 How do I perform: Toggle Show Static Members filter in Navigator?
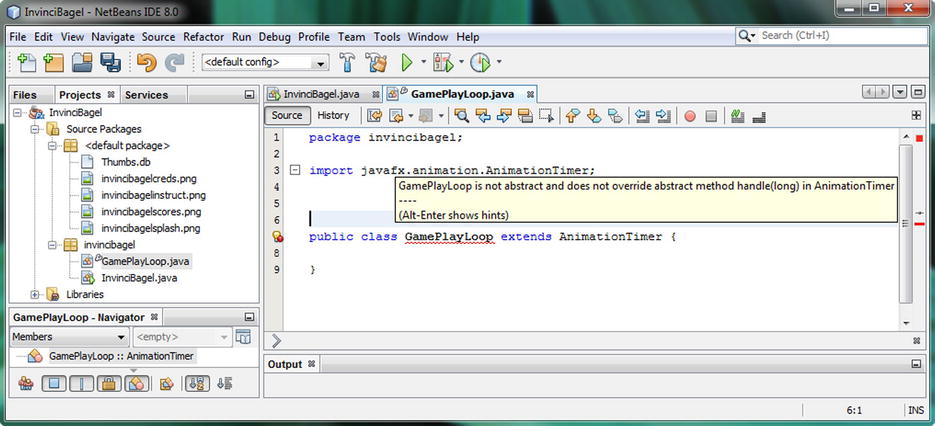(82, 384)
